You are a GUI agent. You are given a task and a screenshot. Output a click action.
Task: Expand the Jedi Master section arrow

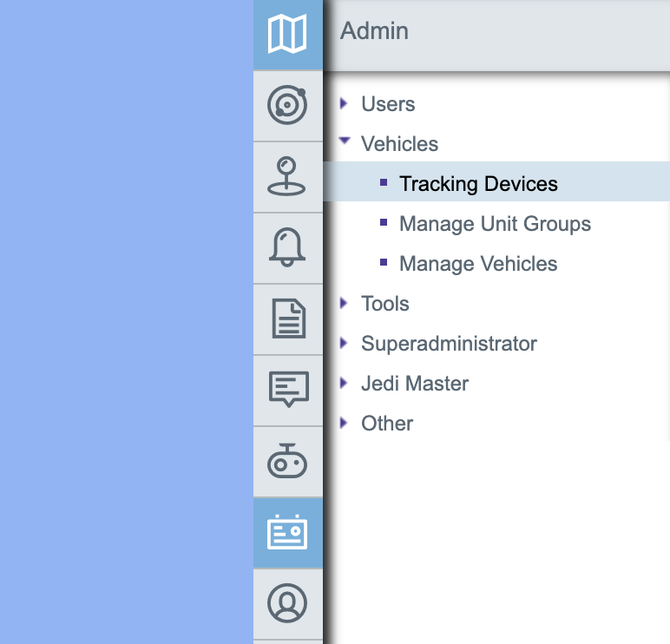(345, 383)
